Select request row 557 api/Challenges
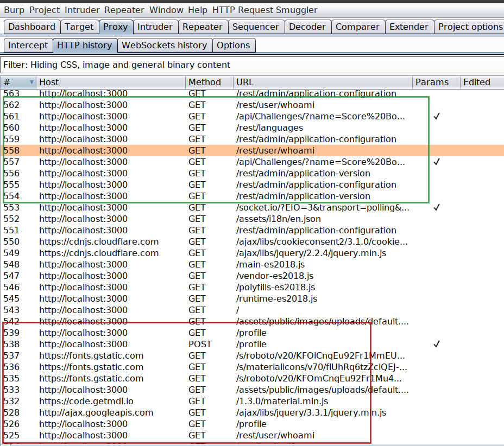Screen dimensions: 504x446 click(x=252, y=162)
